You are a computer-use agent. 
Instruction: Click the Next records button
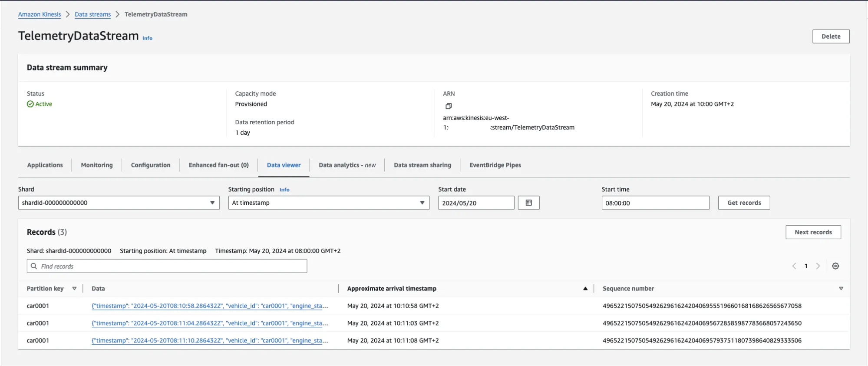[x=813, y=232]
